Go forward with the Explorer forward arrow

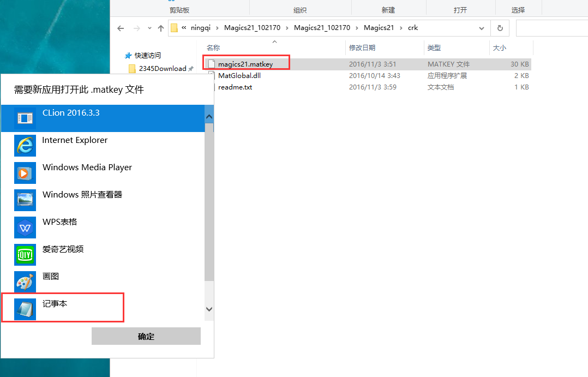pyautogui.click(x=137, y=28)
